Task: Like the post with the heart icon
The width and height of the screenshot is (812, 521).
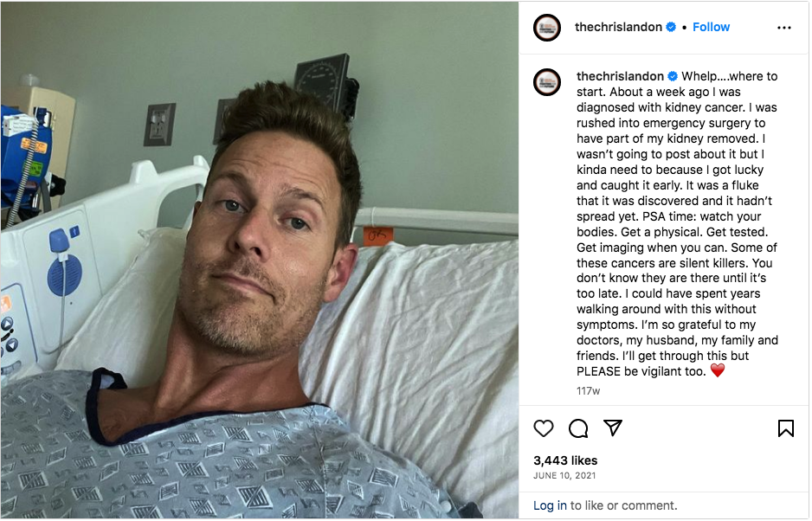Action: [x=544, y=428]
